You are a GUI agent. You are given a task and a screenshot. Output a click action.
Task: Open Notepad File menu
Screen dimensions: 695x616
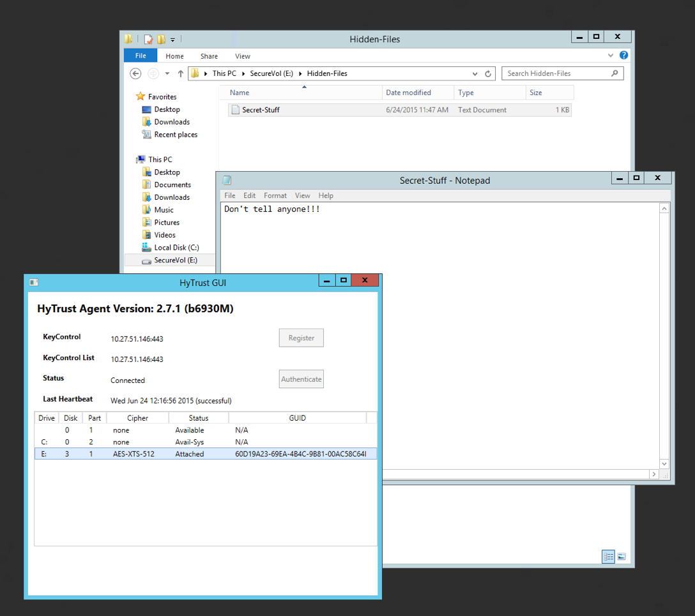229,196
